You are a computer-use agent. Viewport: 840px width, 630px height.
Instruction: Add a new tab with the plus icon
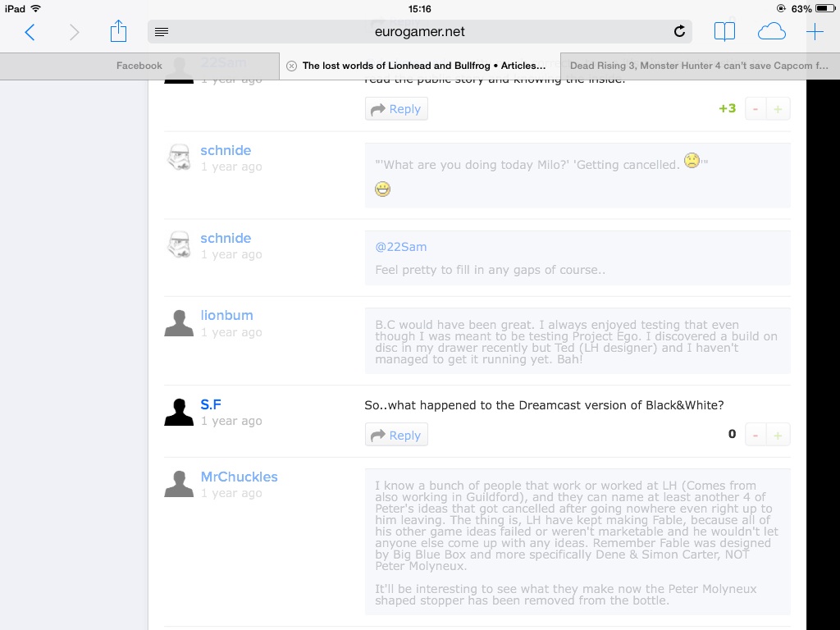click(x=815, y=32)
